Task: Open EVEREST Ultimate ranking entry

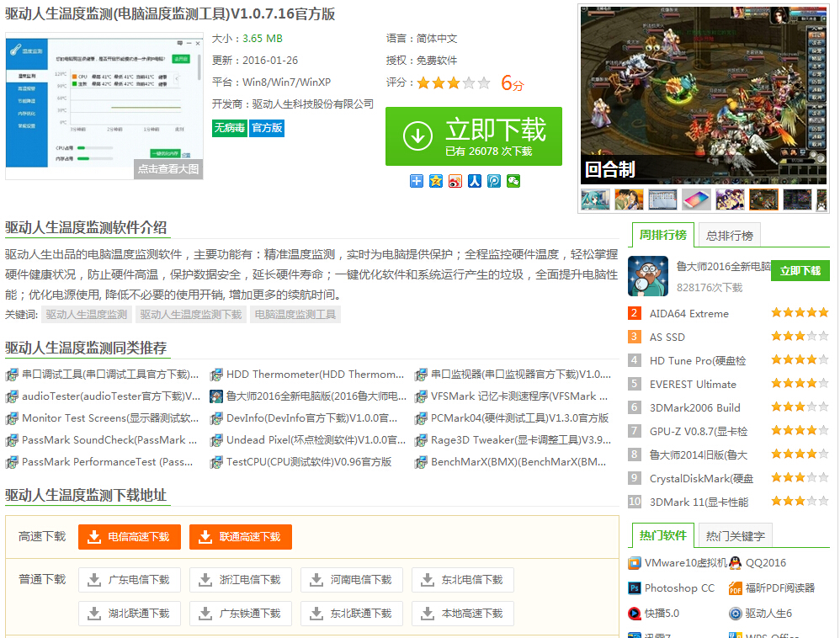Action: click(x=693, y=385)
